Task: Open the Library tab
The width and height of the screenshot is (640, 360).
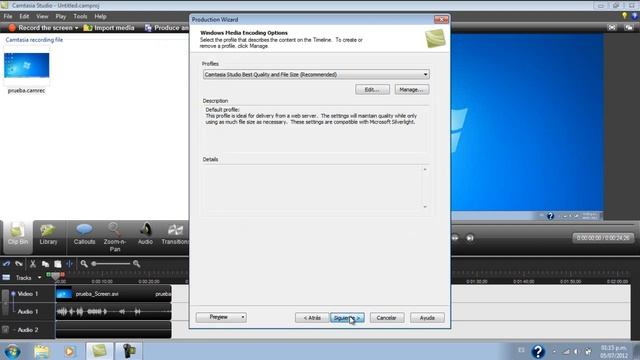Action: pos(48,236)
